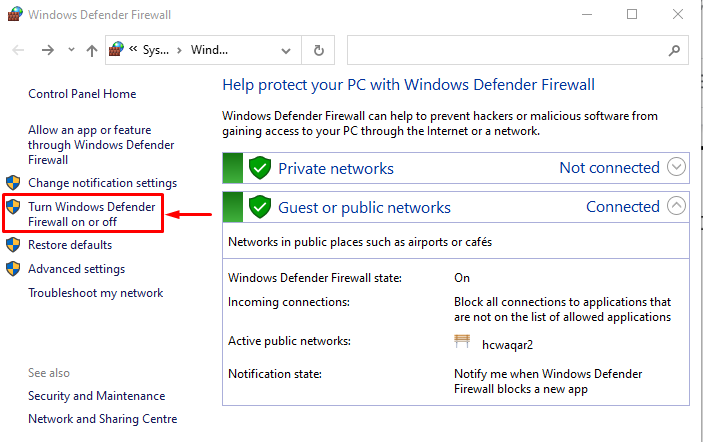
Task: Click the Private networks green shield icon
Action: [x=260, y=168]
